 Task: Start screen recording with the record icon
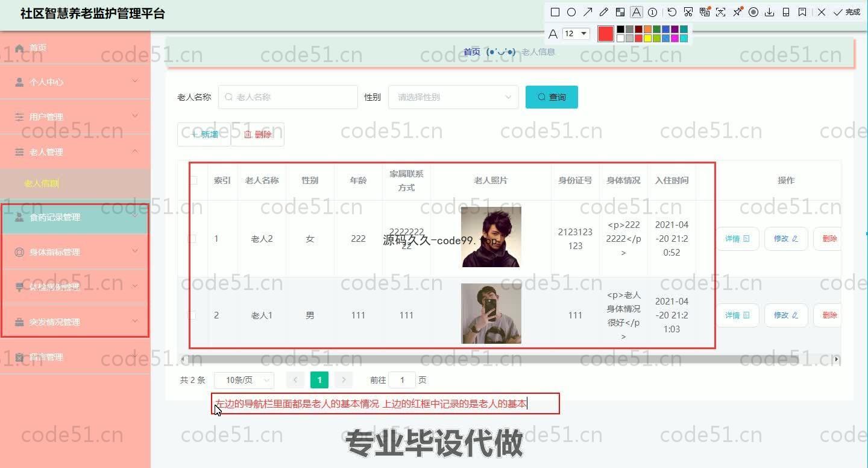(x=753, y=12)
